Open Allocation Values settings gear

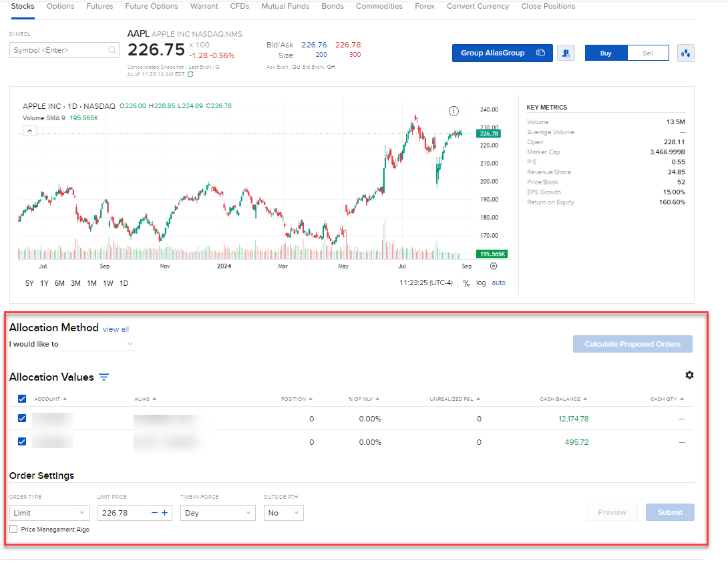coord(689,375)
